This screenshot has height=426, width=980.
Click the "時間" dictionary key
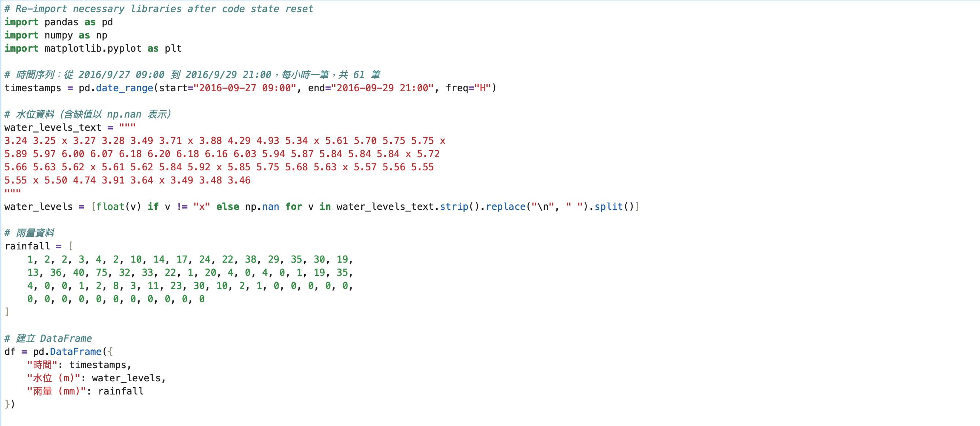(x=42, y=365)
